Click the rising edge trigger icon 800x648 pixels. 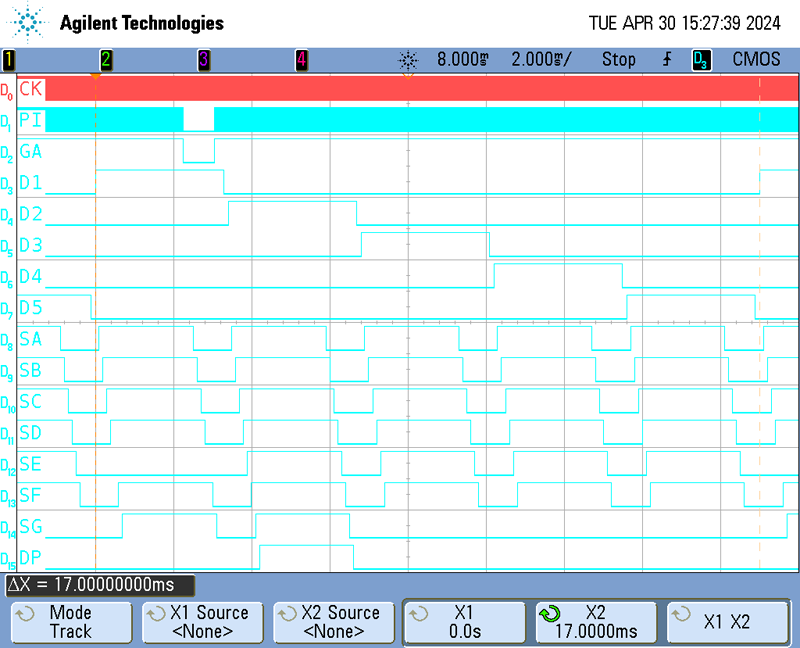(x=667, y=60)
